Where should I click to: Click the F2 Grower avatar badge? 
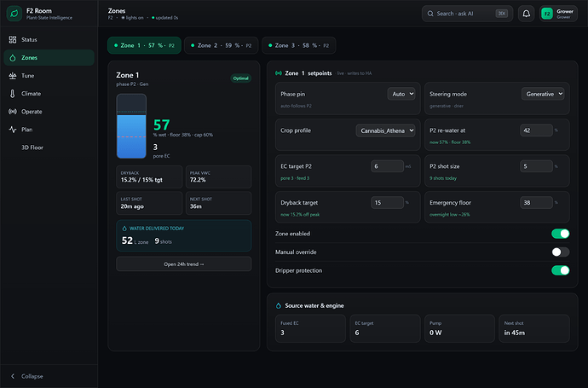pos(547,14)
